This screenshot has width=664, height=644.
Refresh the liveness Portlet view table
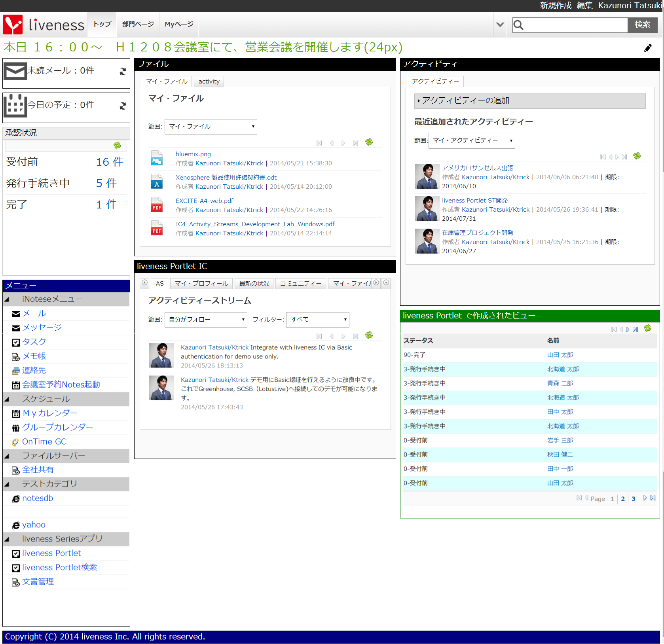[648, 328]
